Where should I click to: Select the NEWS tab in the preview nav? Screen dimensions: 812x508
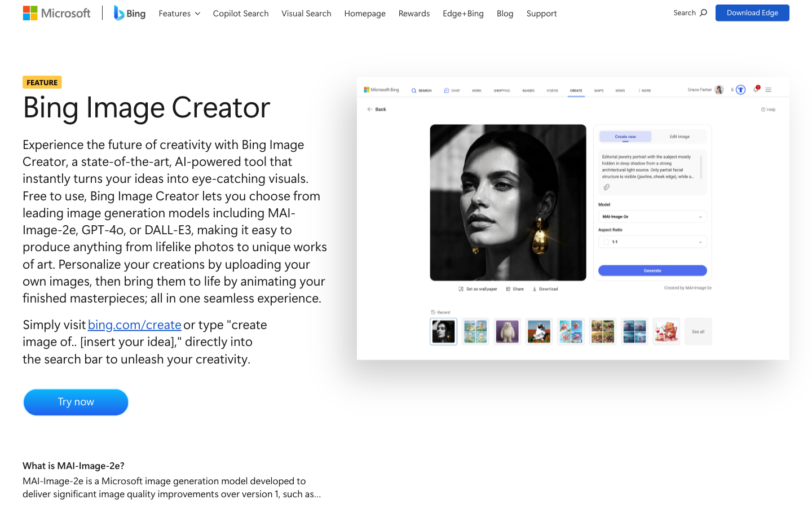tap(620, 90)
